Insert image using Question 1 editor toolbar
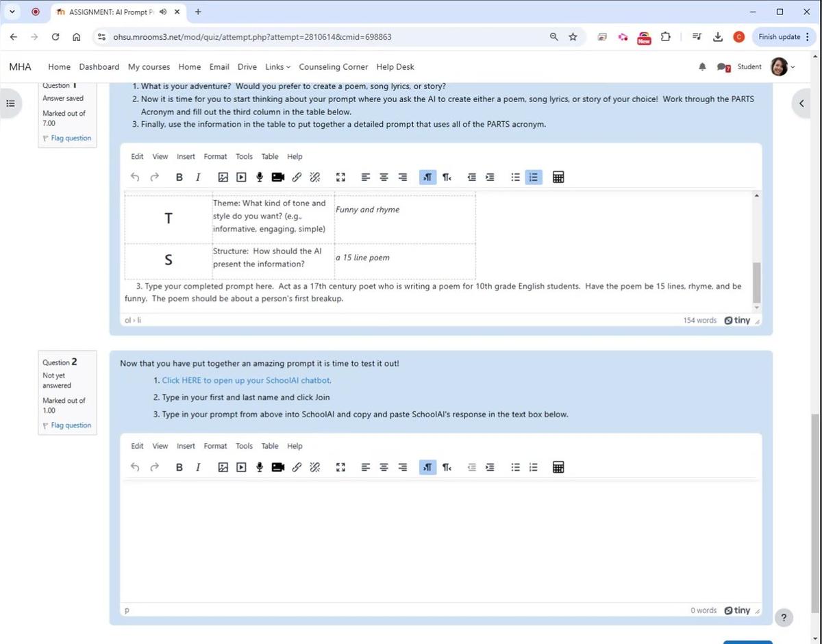The height and width of the screenshot is (644, 822). coord(223,177)
